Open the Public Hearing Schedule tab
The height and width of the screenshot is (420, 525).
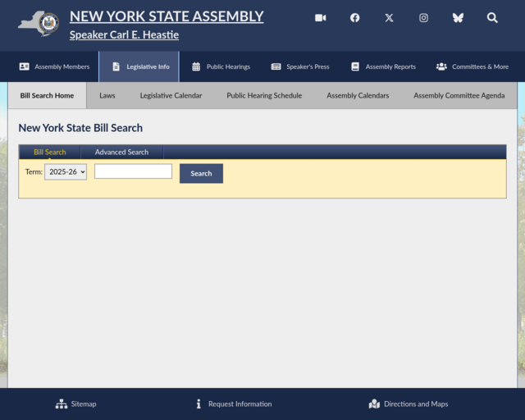pos(264,95)
